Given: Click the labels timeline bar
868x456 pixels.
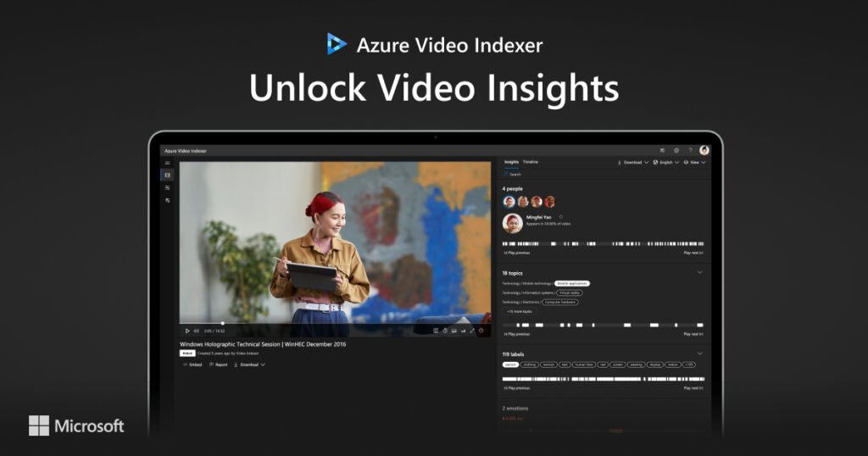Looking at the screenshot, I should [603, 379].
